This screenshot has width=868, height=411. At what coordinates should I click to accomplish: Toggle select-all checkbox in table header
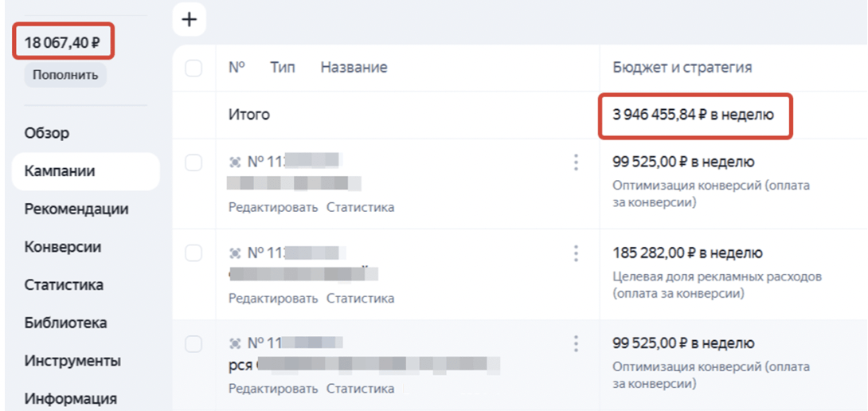194,68
